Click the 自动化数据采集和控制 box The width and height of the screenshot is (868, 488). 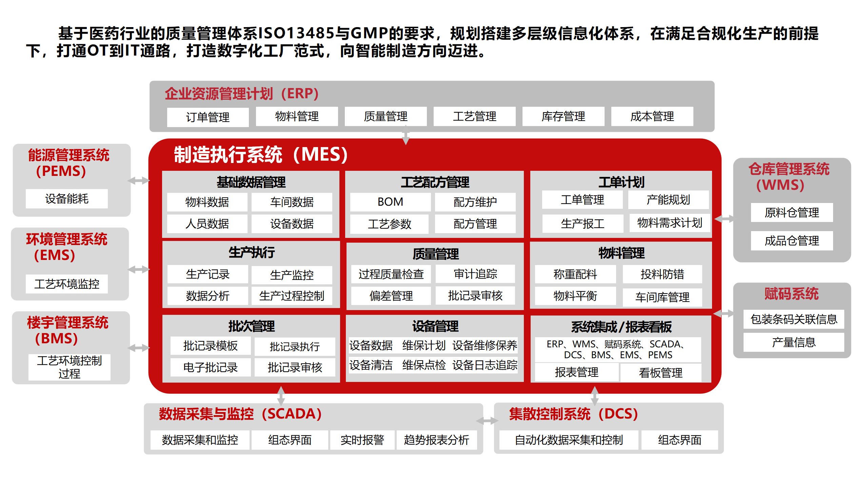[x=569, y=440]
